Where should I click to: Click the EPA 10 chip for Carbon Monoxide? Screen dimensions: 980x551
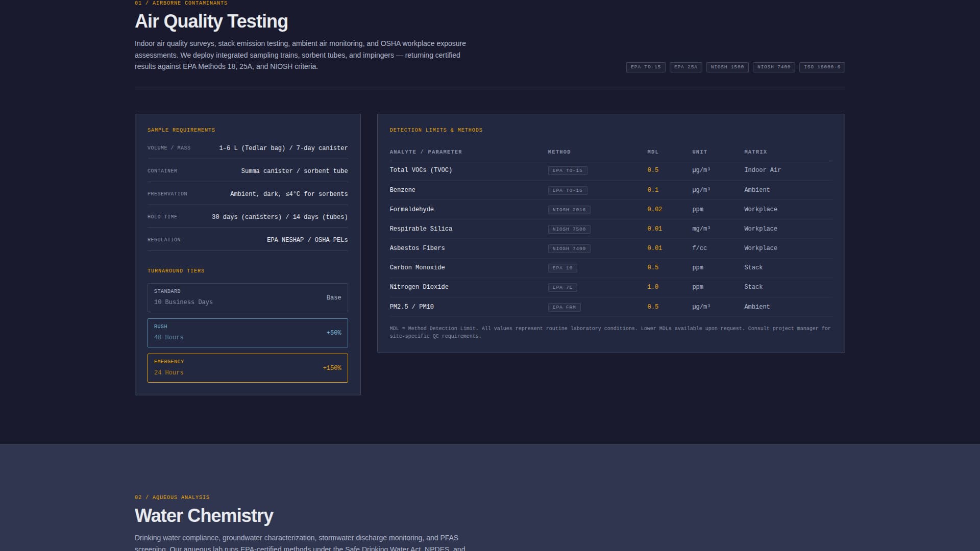tap(563, 267)
